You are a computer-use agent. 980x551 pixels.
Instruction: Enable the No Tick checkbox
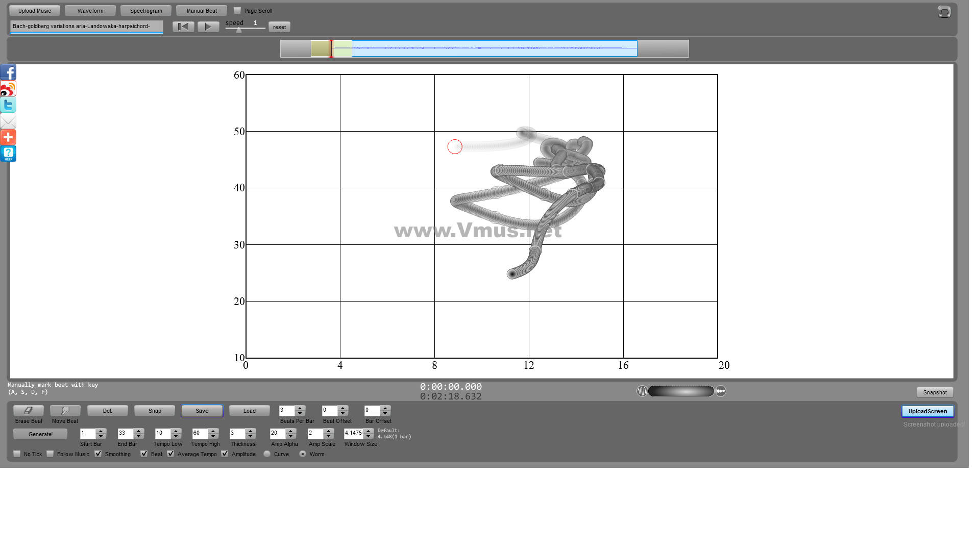(x=17, y=454)
